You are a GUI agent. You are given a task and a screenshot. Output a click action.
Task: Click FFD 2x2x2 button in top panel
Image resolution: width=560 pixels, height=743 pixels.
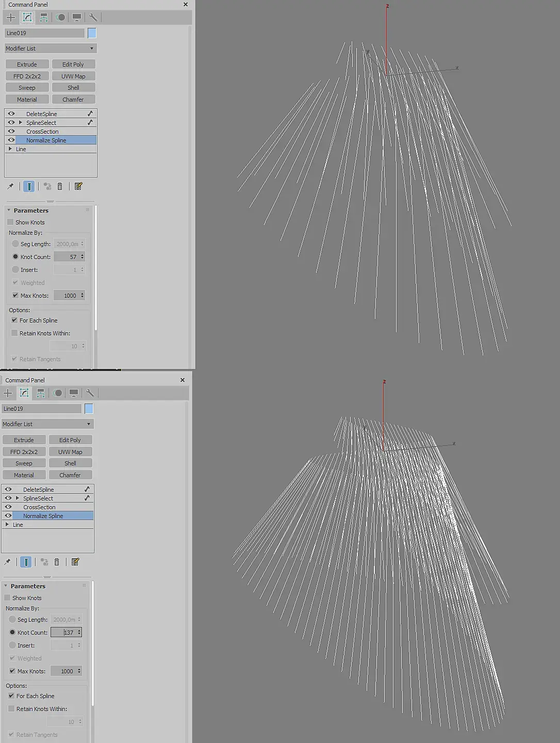27,76
